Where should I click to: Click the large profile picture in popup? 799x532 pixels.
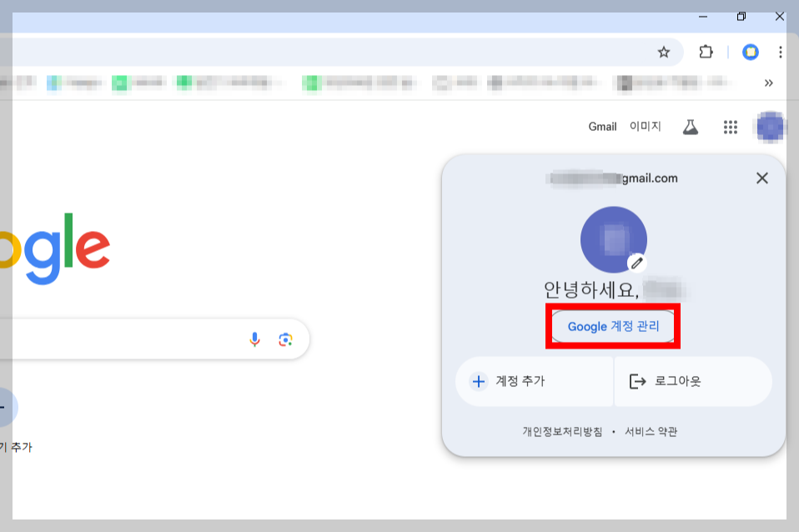614,239
